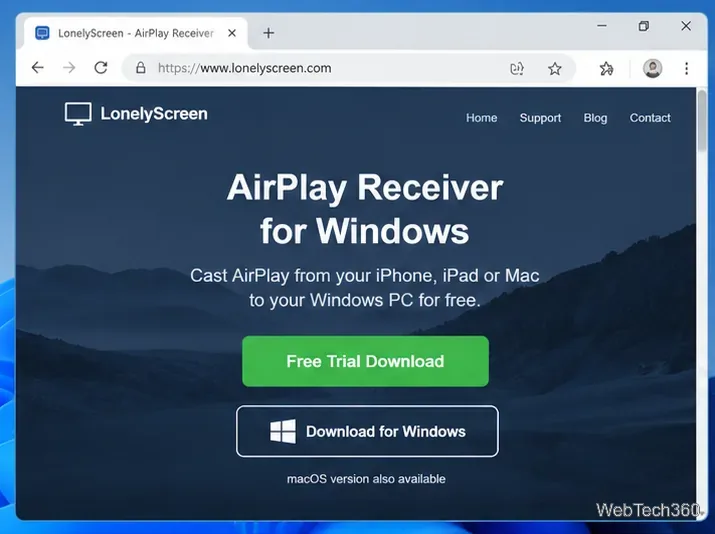Open the Contact nav link
This screenshot has width=715, height=534.
pyautogui.click(x=650, y=118)
